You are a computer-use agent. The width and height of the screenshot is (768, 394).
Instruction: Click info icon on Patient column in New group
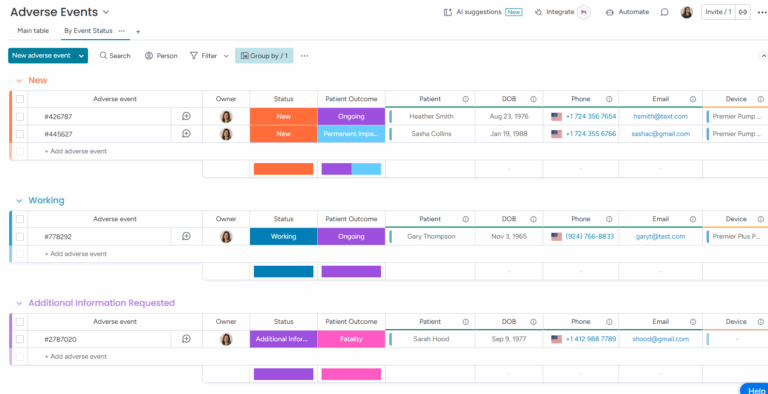pyautogui.click(x=465, y=99)
